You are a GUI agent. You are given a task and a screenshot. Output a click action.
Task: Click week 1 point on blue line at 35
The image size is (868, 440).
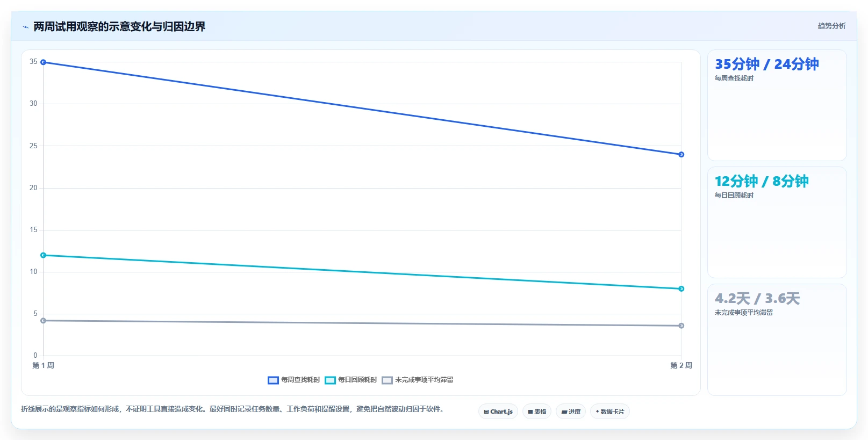(44, 62)
